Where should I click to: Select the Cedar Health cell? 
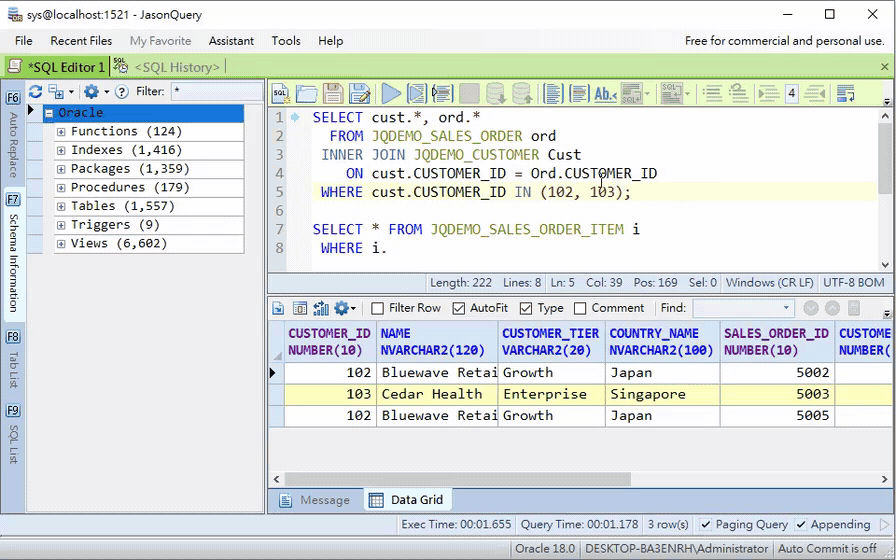437,394
